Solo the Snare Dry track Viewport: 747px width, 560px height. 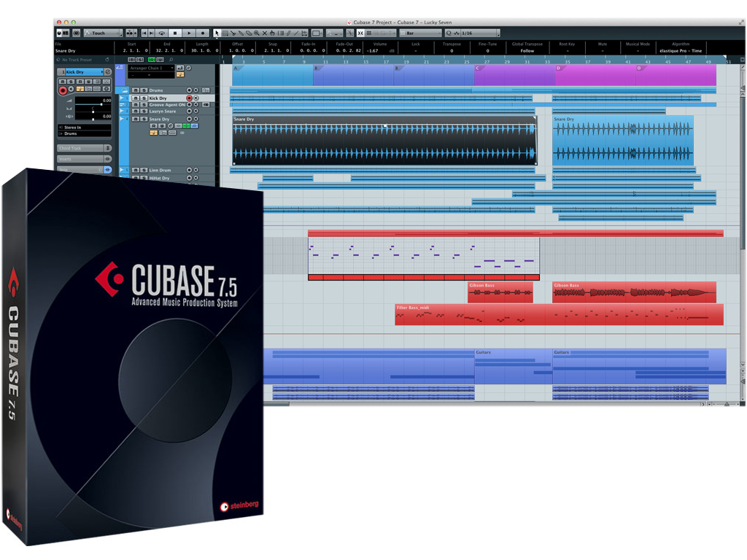tap(144, 119)
